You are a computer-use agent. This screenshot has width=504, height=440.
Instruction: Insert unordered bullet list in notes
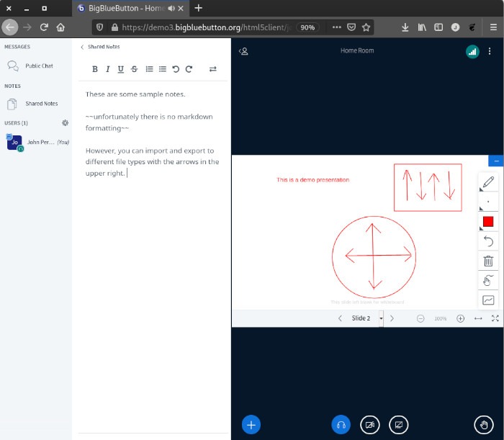click(x=163, y=69)
